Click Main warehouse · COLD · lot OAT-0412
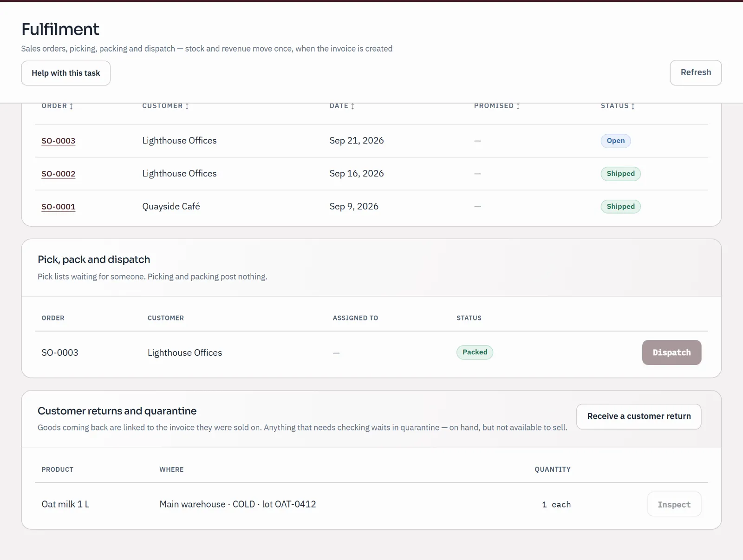 pos(238,504)
